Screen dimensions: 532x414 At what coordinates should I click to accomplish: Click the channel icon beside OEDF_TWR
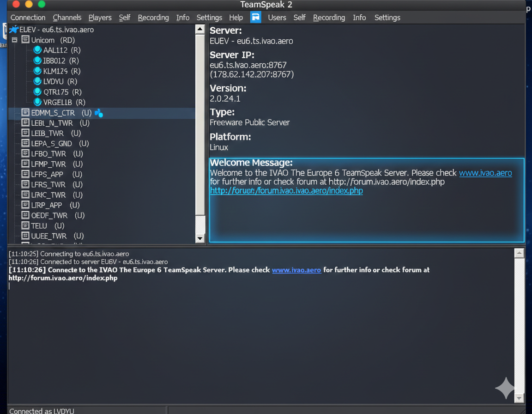point(25,215)
